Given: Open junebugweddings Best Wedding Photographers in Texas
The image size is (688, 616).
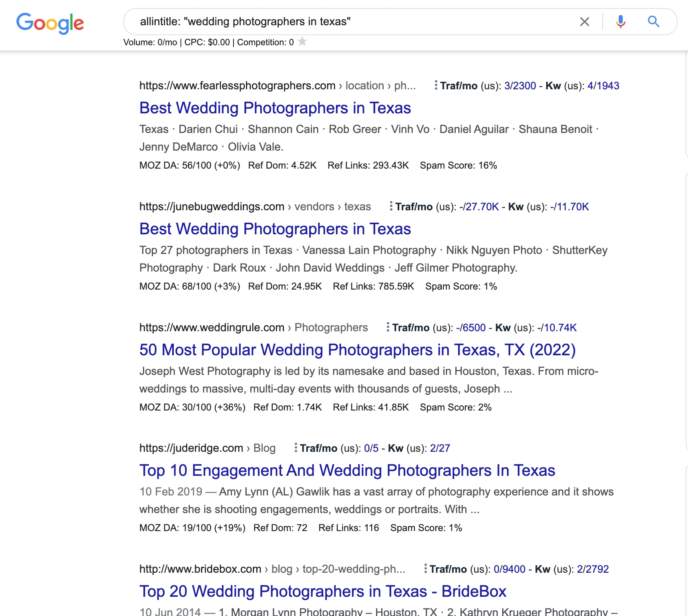Looking at the screenshot, I should pos(275,229).
